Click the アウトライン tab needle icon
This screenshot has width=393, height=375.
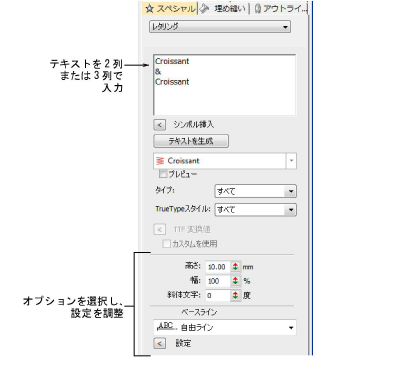(x=258, y=9)
